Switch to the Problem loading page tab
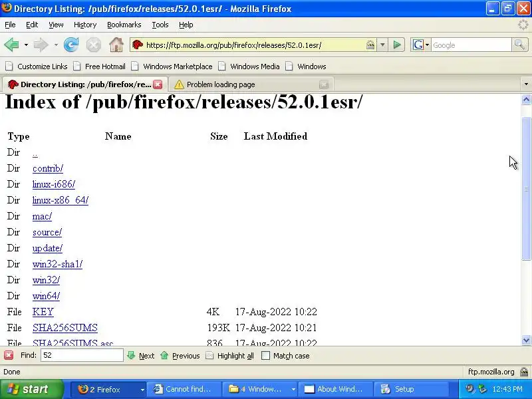This screenshot has width=532, height=399. pyautogui.click(x=251, y=84)
